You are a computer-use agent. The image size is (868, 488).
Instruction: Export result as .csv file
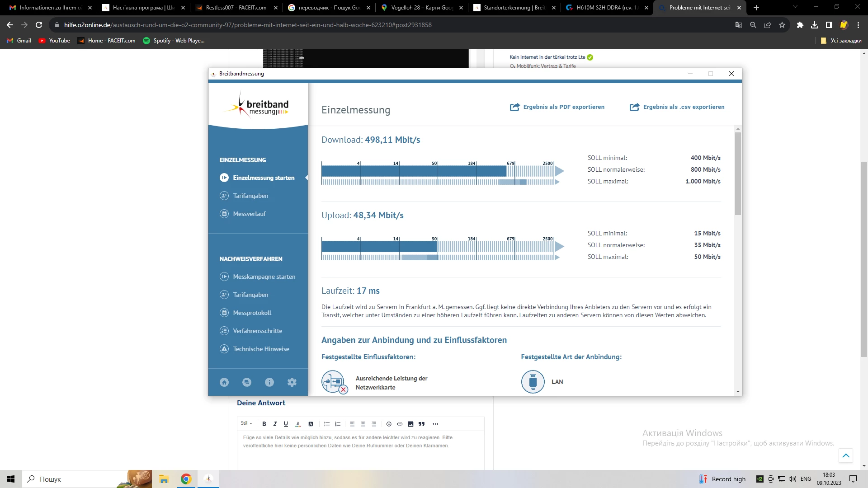click(x=677, y=107)
